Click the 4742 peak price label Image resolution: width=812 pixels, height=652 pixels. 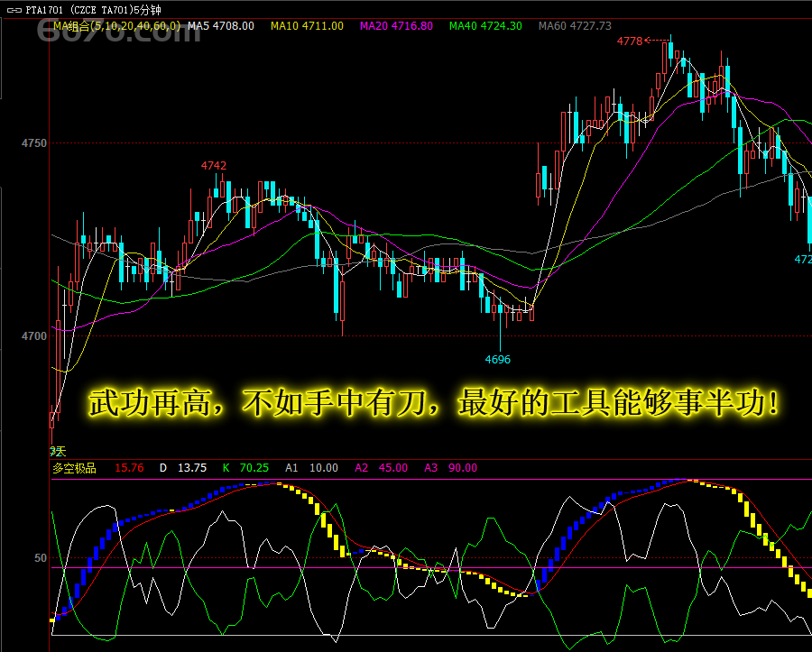point(214,166)
